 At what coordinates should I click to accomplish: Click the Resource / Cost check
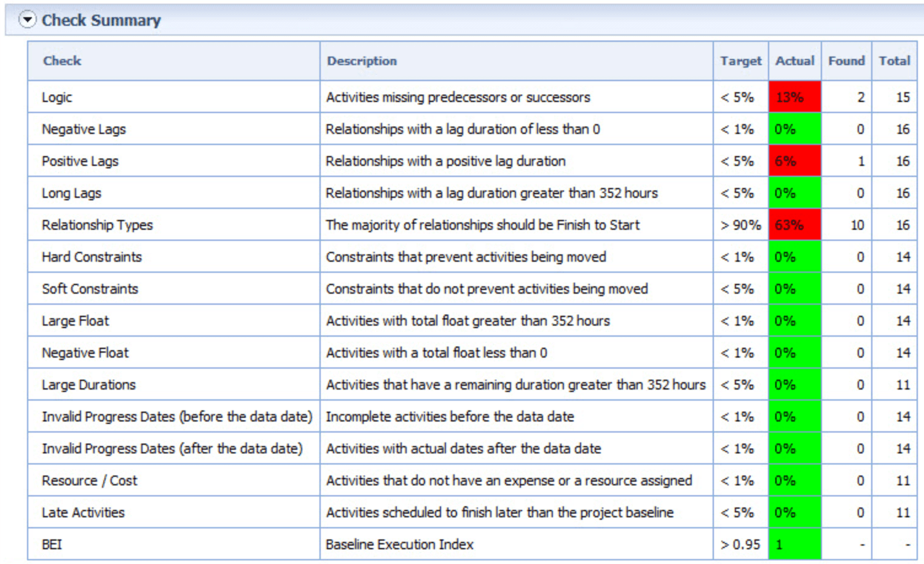(89, 480)
